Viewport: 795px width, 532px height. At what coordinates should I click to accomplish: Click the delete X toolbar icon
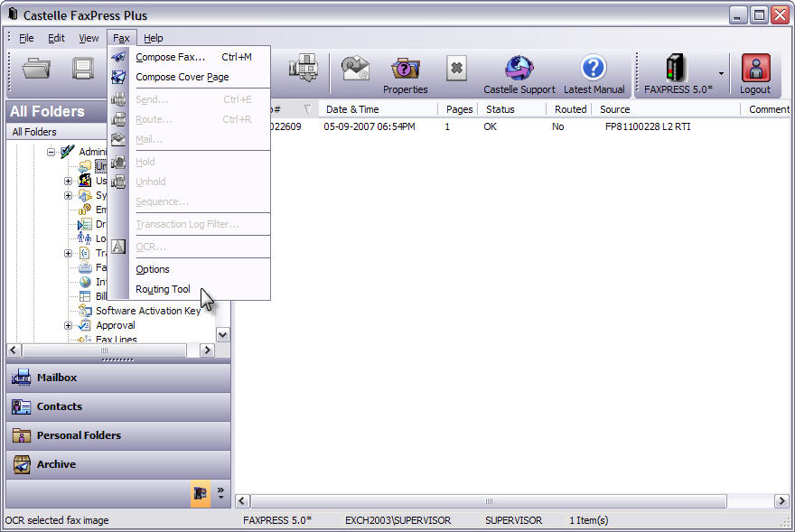[456, 68]
